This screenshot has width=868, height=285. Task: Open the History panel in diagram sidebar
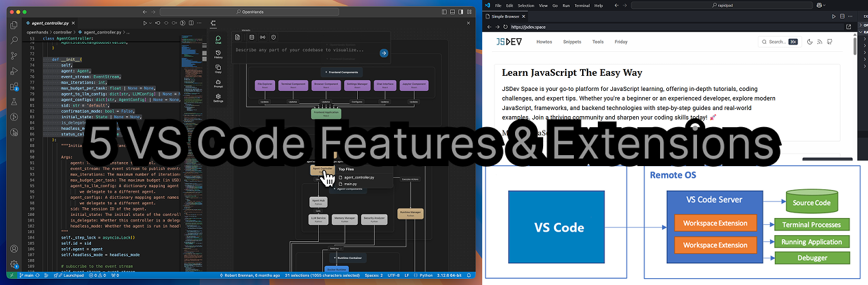(x=218, y=55)
